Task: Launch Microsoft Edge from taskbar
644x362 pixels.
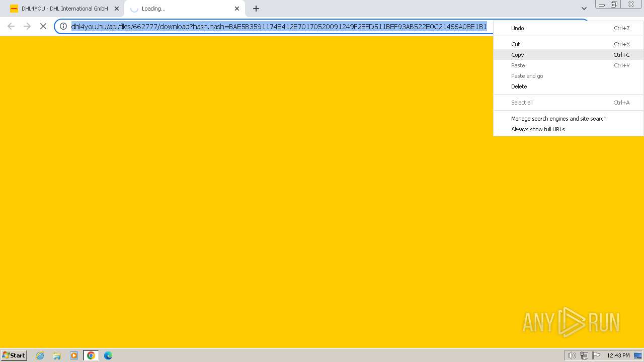Action: (x=108, y=355)
